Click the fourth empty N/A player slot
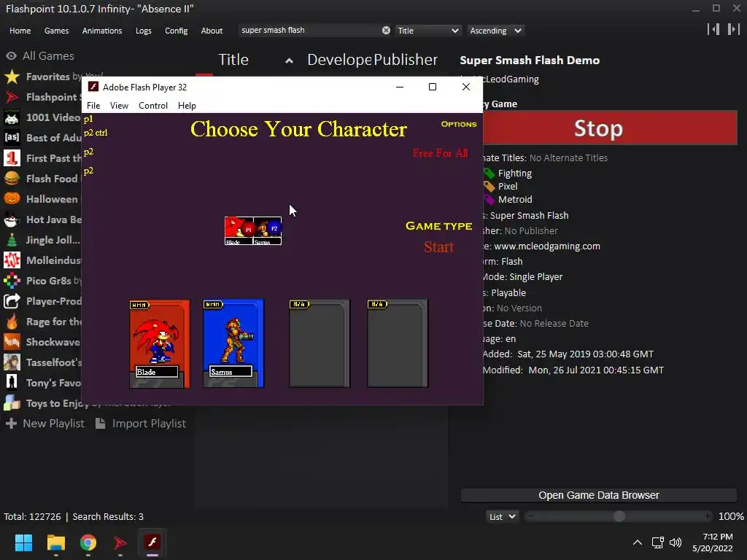Image resolution: width=747 pixels, height=560 pixels. click(x=398, y=343)
